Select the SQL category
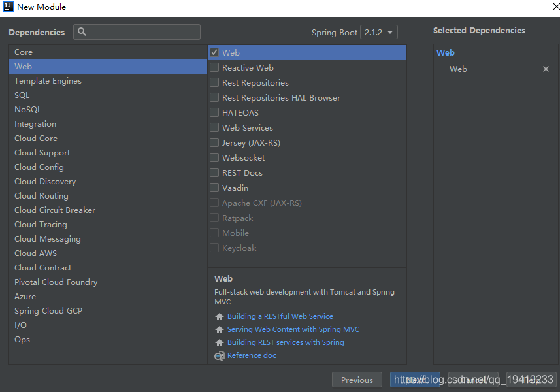560x392 pixels. [108, 95]
